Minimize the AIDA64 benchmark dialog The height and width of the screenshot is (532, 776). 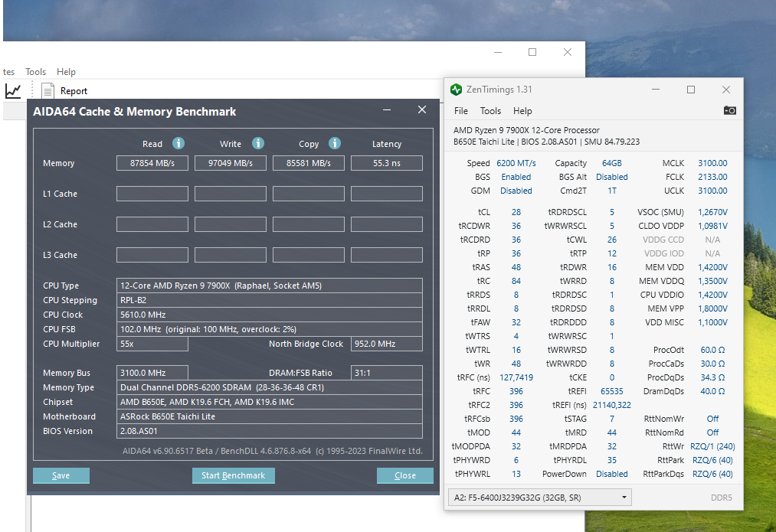tap(387, 109)
